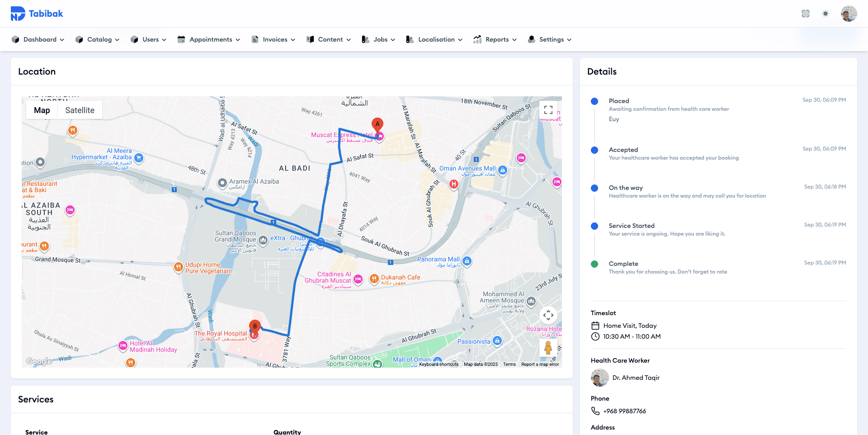Switch map to Satellite view
Screen dimensions: 868x435
pyautogui.click(x=80, y=110)
